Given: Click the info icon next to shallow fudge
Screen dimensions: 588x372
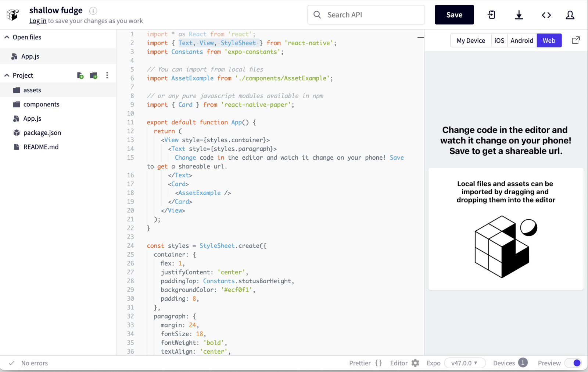Looking at the screenshot, I should (x=93, y=11).
